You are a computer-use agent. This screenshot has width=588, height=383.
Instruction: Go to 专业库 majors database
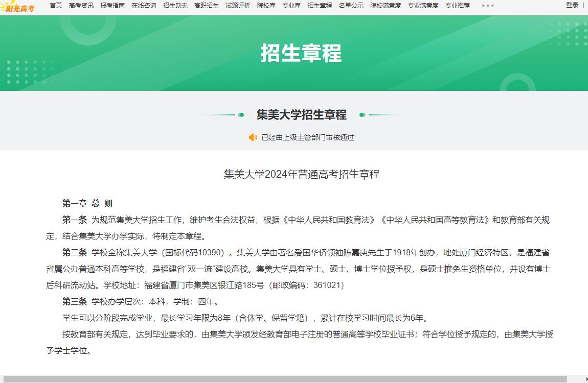(x=291, y=6)
